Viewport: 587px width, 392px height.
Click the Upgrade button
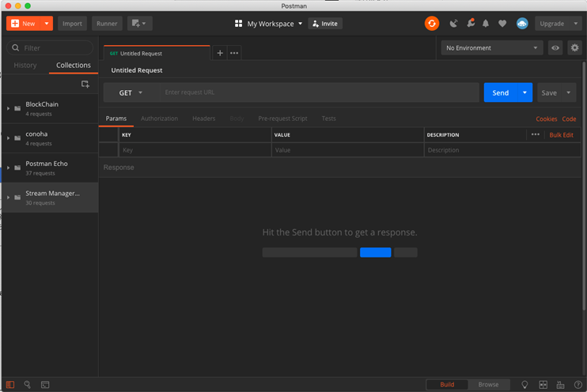[552, 24]
